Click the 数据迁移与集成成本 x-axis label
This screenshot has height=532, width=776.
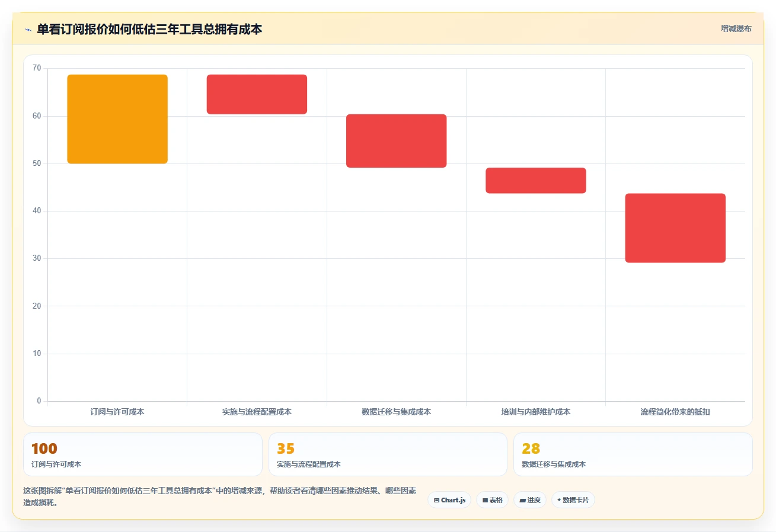click(396, 412)
